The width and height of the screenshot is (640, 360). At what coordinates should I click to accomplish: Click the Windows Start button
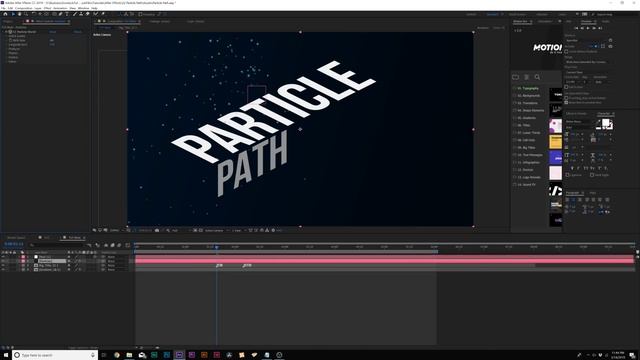[5, 355]
